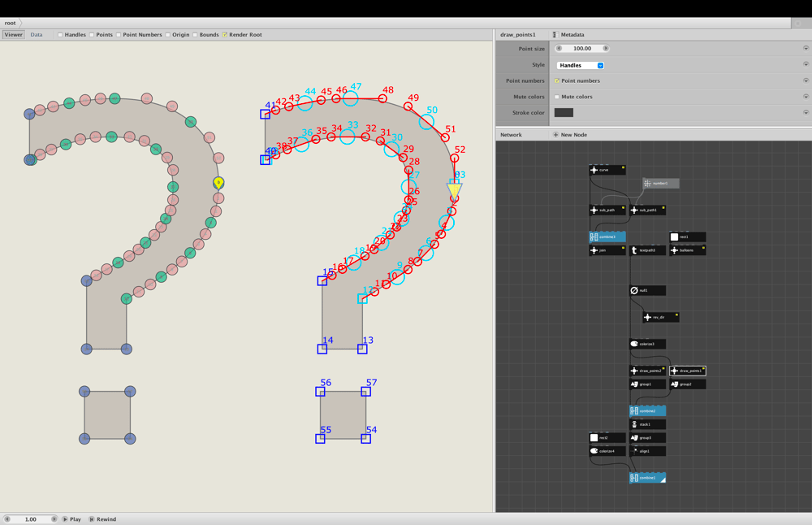Screen dimensions: 812x525
Task: Click the balloons node
Action: 688,250
